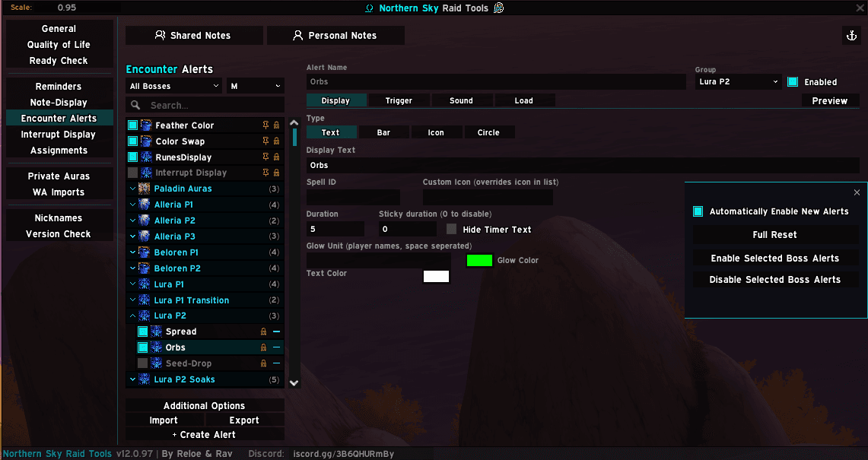Expand the Alleria P3 group
The image size is (868, 460).
(133, 236)
